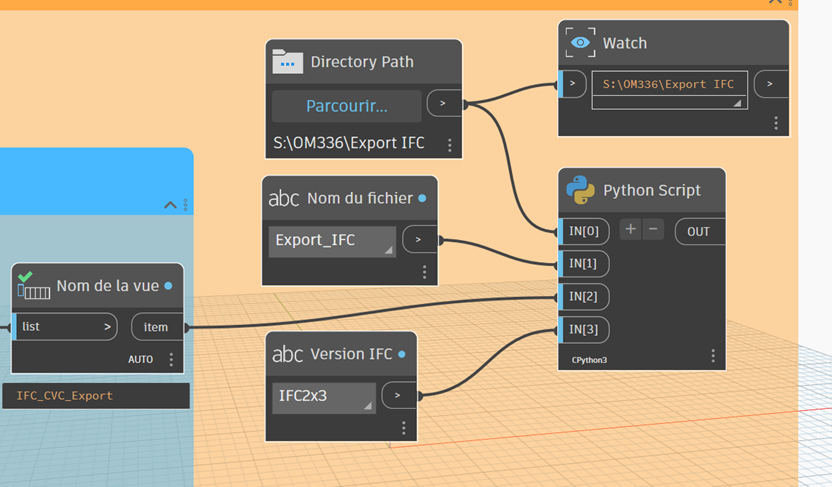Click the plus button to add Python input
The height and width of the screenshot is (487, 832).
630,230
